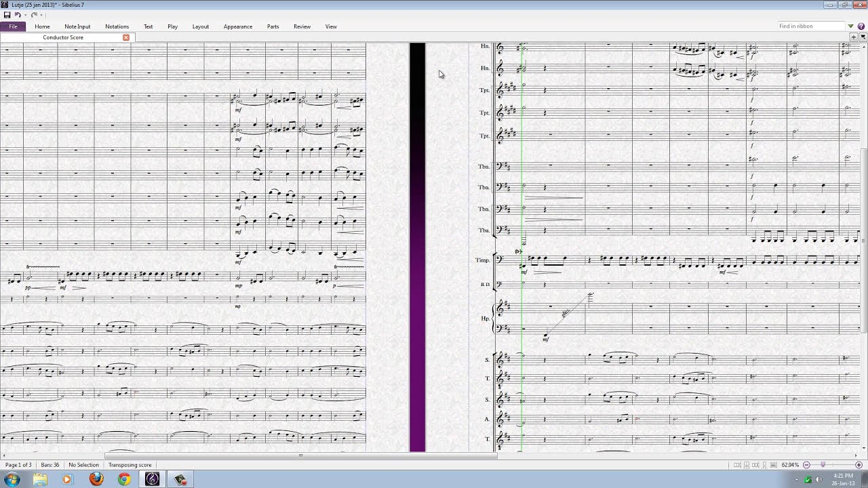Click the zoom slider handle
Image resolution: width=868 pixels, height=488 pixels.
[x=823, y=465]
